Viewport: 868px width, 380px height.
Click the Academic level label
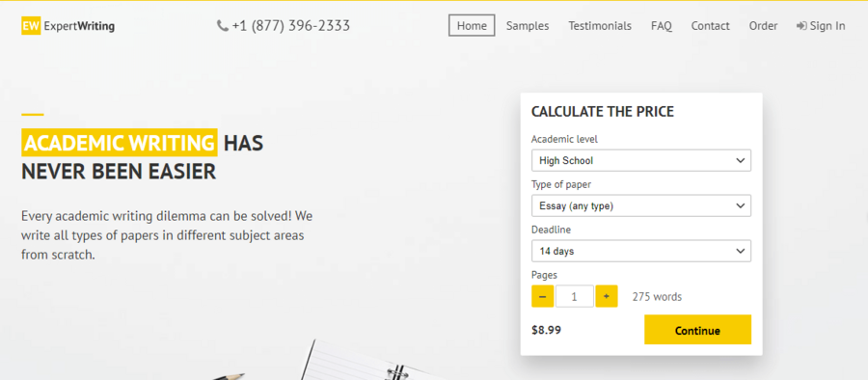point(564,139)
